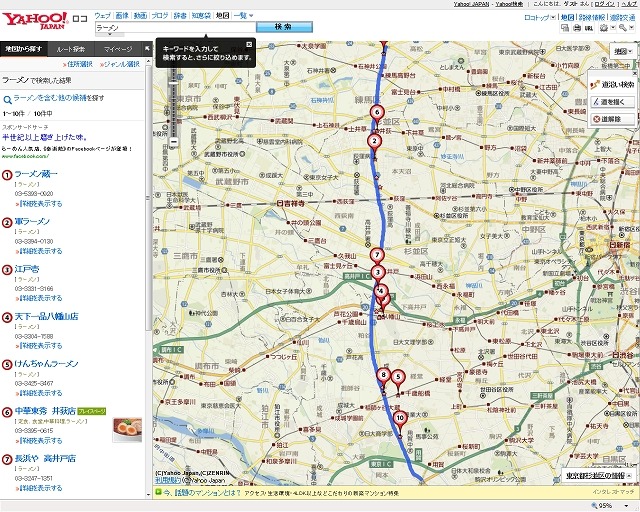Image resolution: width=640 pixels, height=512 pixels.
Task: Click map pin number 3
Action: point(378,272)
